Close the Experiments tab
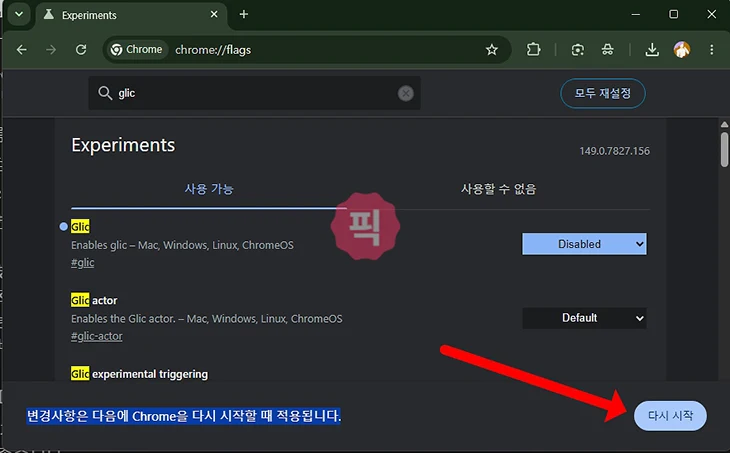730x453 pixels. (x=214, y=14)
